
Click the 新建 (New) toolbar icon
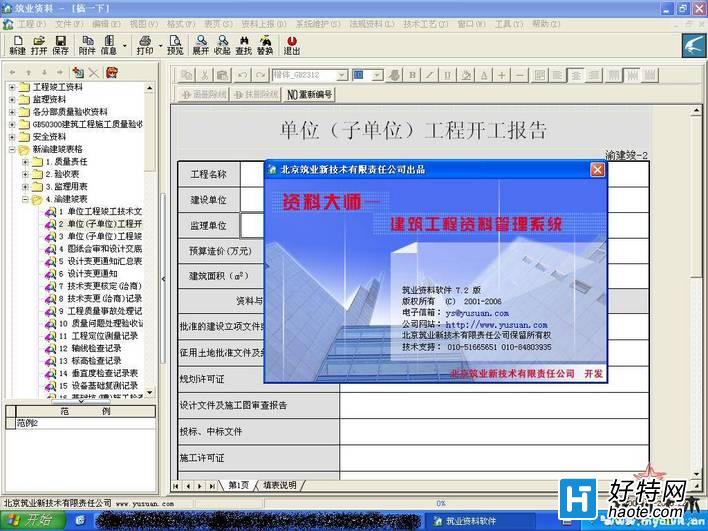point(17,45)
